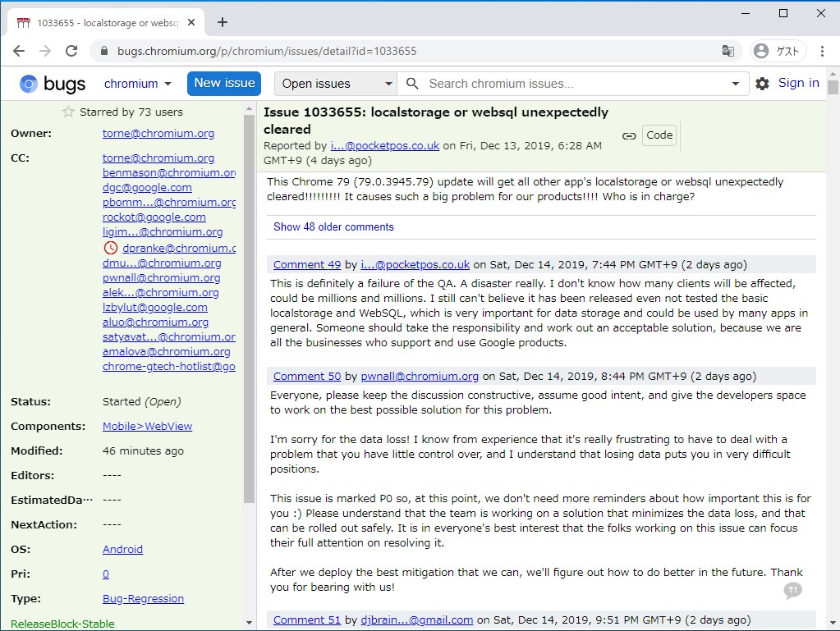Open the search options dropdown arrow
The image size is (840, 631).
(x=733, y=83)
